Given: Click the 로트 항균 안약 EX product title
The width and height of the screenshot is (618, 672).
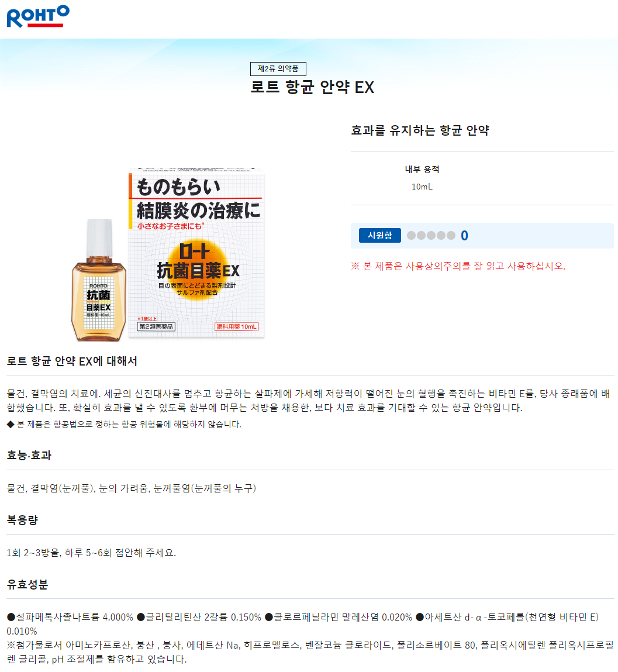Looking at the screenshot, I should point(312,87).
